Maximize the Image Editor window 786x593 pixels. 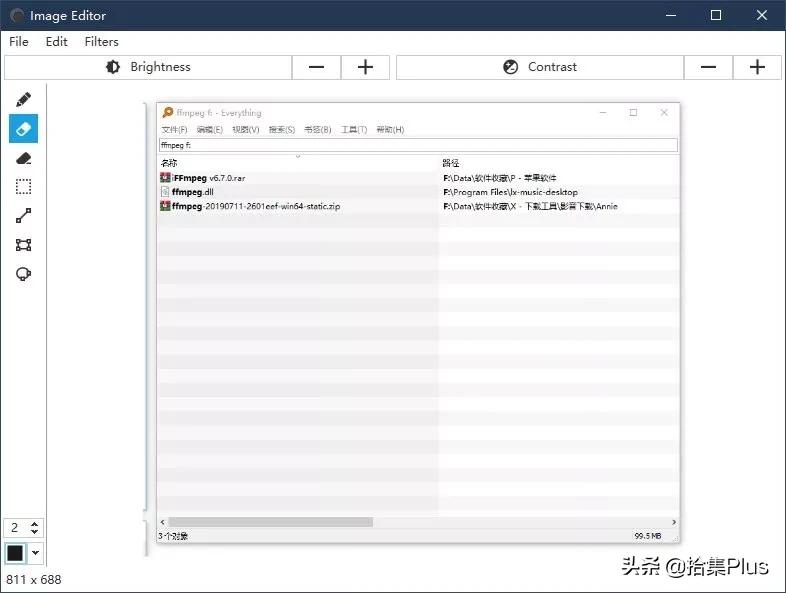point(716,15)
